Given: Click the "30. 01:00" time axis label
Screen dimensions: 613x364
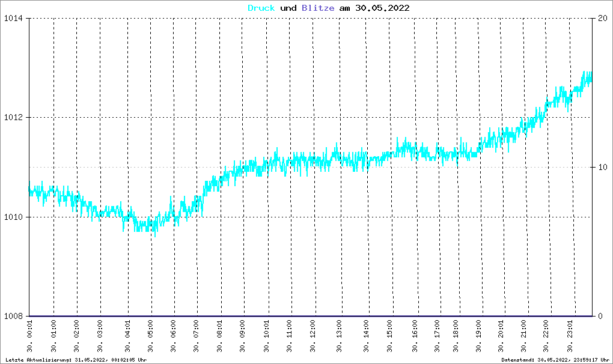Looking at the screenshot, I should [x=53, y=336].
